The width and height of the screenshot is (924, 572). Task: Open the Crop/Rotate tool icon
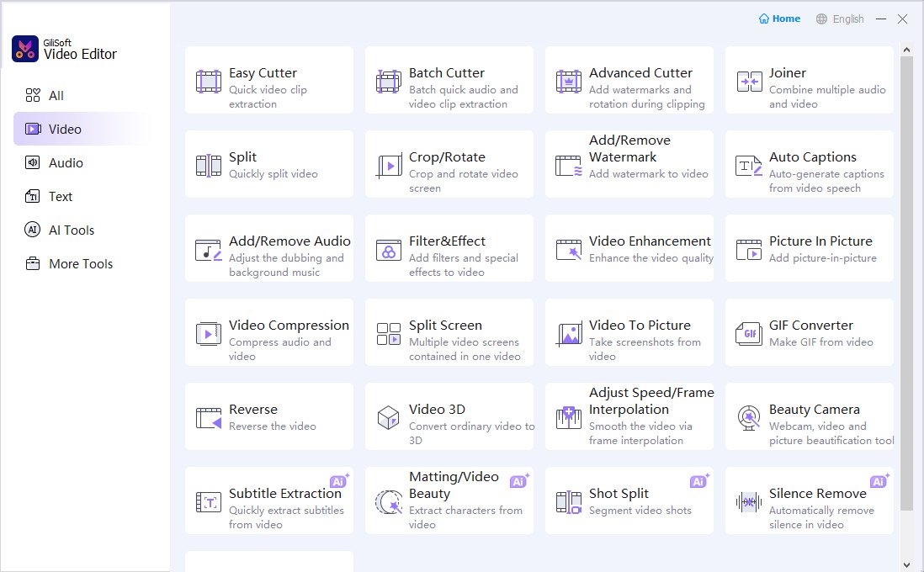tap(388, 166)
